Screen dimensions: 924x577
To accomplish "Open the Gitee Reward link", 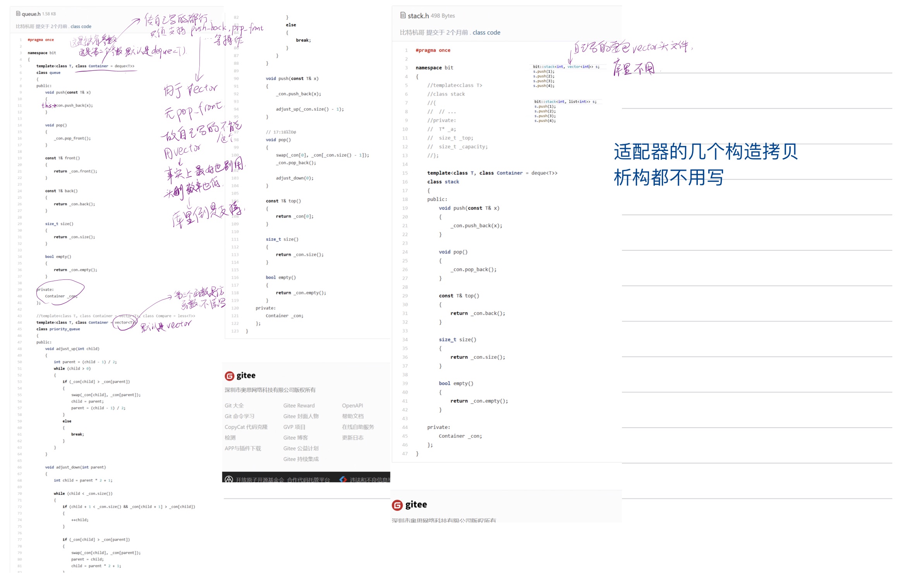I will 299,406.
